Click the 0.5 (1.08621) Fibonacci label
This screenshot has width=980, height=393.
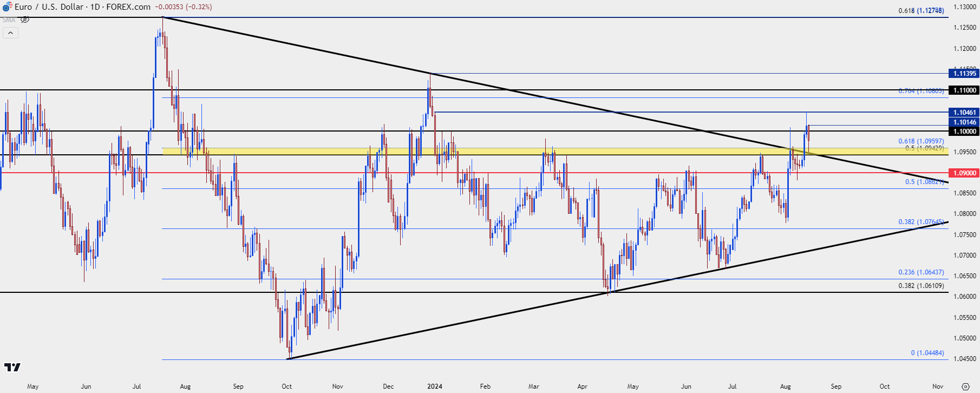[x=925, y=182]
